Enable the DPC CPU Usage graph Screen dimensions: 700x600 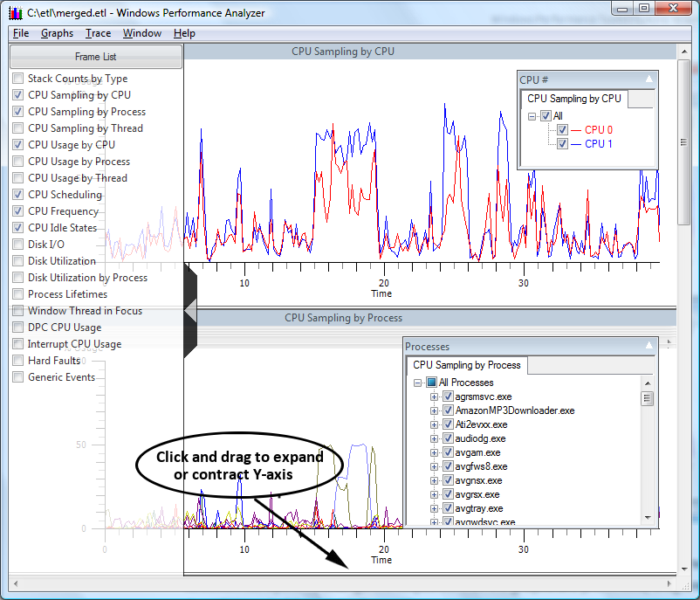17,327
